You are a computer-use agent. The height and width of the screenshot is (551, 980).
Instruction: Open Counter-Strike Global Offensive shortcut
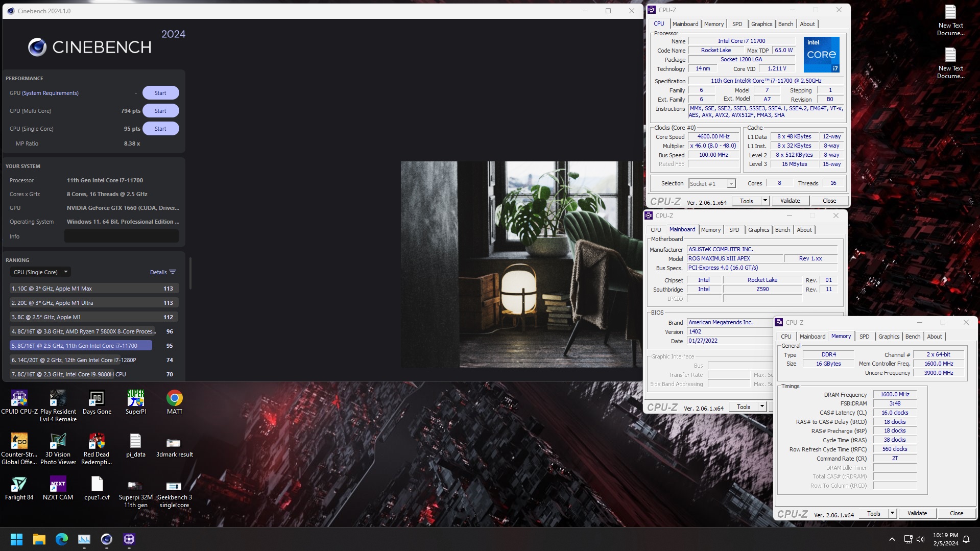coord(19,449)
